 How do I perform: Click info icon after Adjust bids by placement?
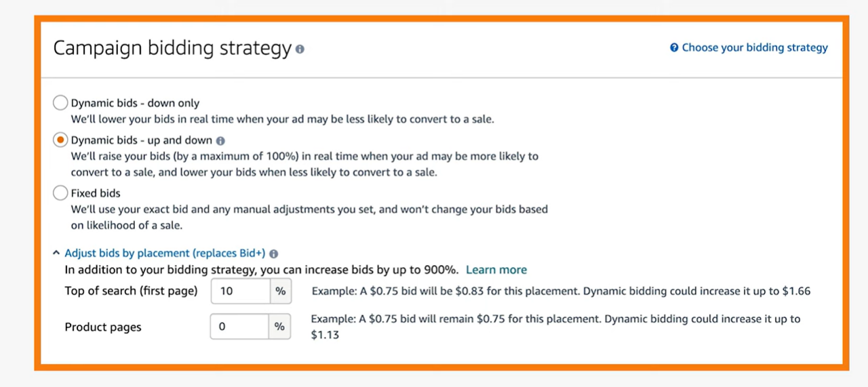click(273, 254)
